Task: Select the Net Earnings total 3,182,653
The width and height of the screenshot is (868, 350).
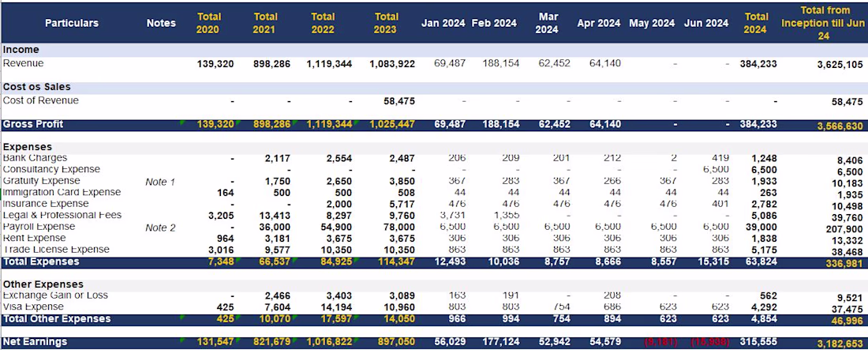Action: coord(840,344)
